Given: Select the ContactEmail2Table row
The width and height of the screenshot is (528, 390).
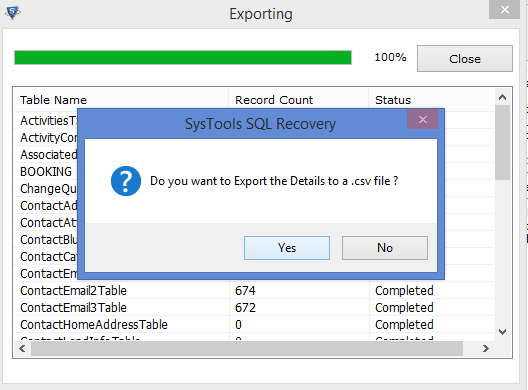Looking at the screenshot, I should pyautogui.click(x=254, y=290).
